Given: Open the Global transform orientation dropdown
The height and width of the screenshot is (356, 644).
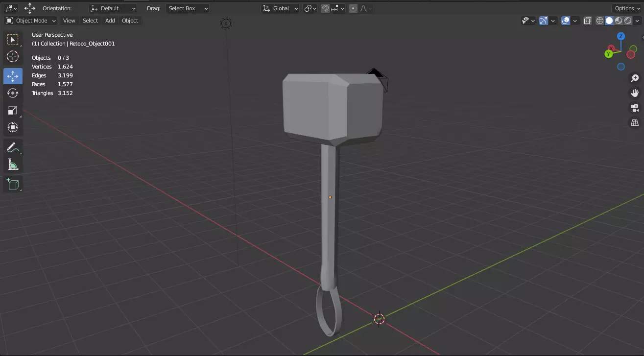Looking at the screenshot, I should 280,8.
